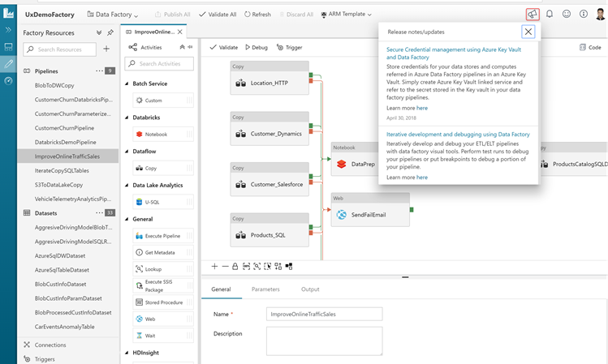Select the Notebook activity in palette
This screenshot has width=608, height=364.
163,135
